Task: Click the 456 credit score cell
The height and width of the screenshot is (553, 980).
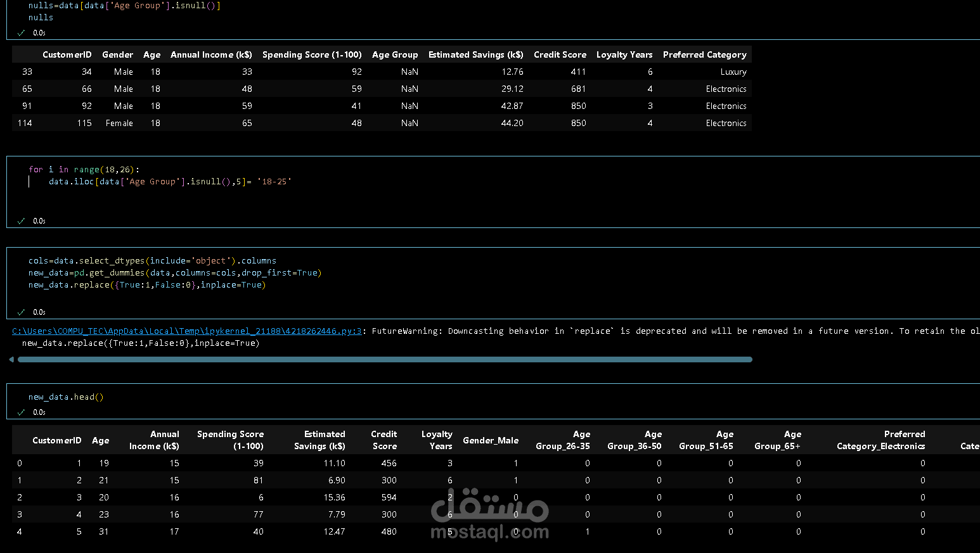Action: [x=389, y=464]
